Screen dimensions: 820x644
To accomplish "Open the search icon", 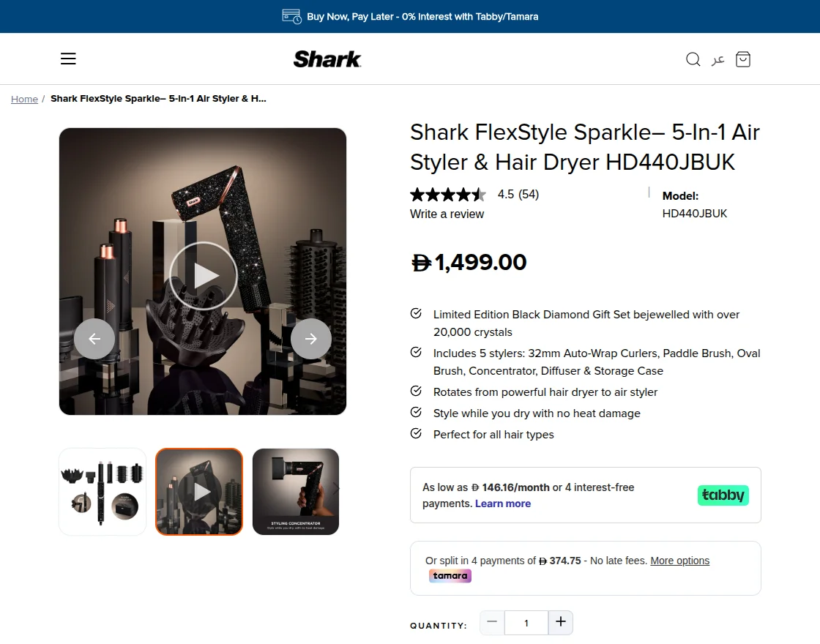I will tap(693, 59).
